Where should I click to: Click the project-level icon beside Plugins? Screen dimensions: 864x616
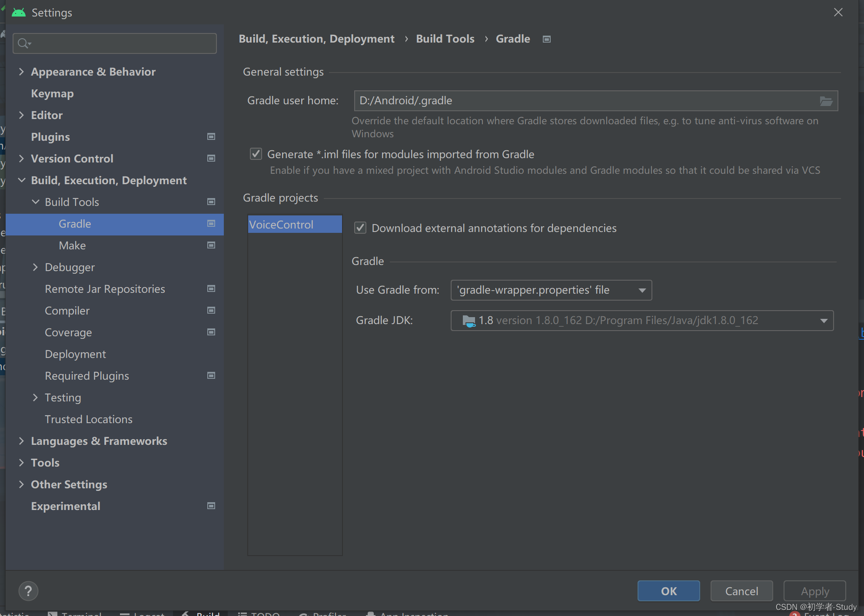[211, 137]
